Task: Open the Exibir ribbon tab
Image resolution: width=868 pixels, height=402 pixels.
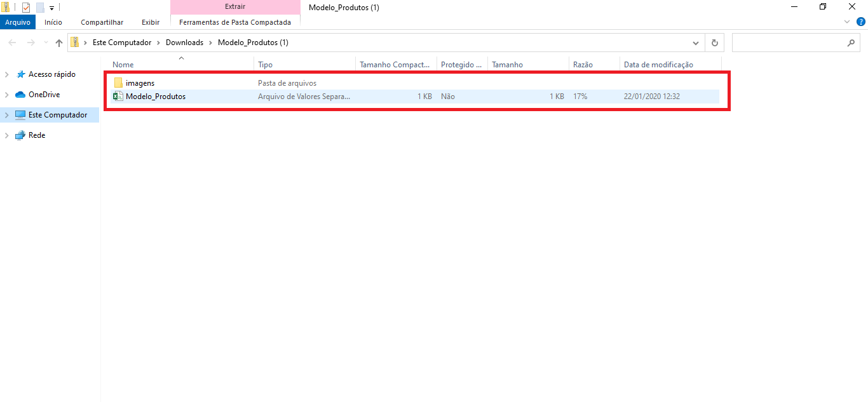Action: (x=151, y=22)
